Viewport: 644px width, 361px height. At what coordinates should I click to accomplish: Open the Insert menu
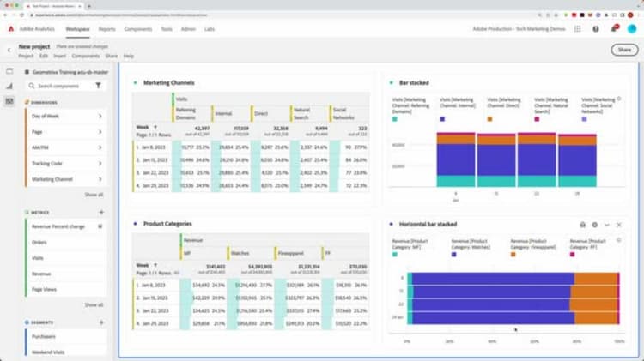click(59, 56)
